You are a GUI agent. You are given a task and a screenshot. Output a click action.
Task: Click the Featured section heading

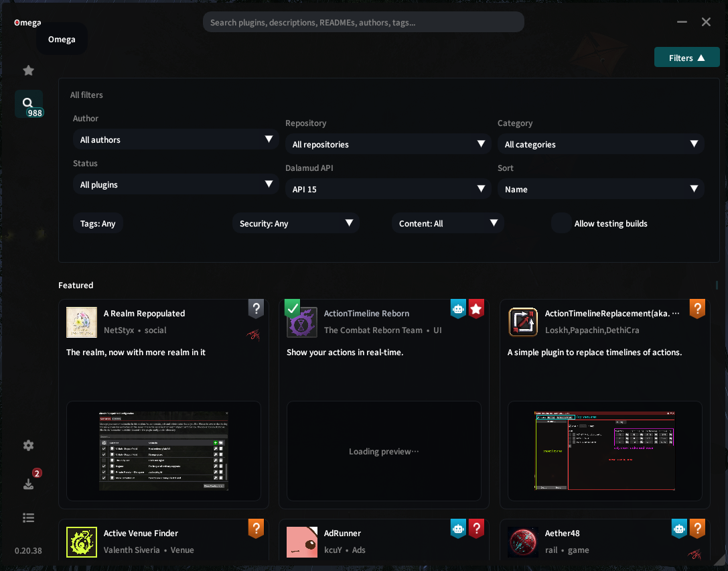click(76, 285)
